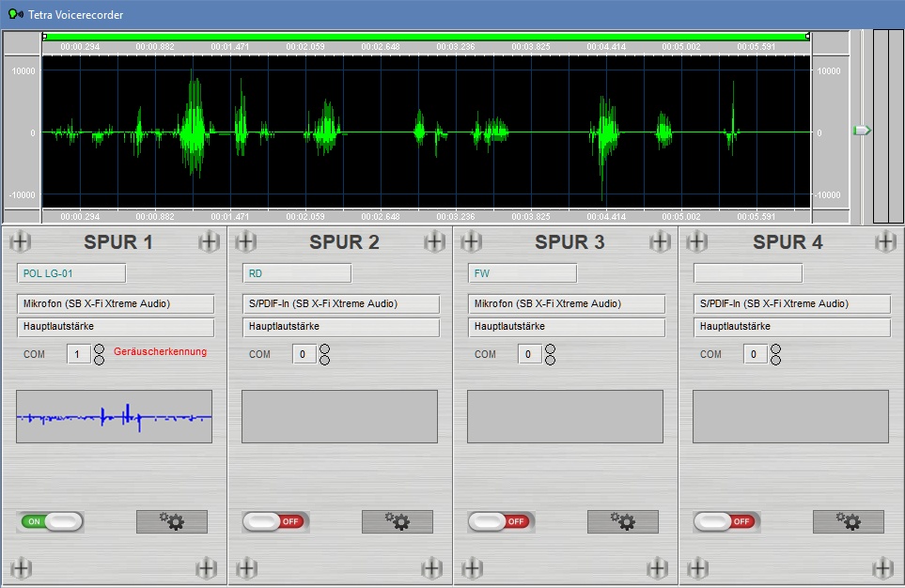Click the FW track name field
Screen dimensions: 905x588
pos(523,273)
